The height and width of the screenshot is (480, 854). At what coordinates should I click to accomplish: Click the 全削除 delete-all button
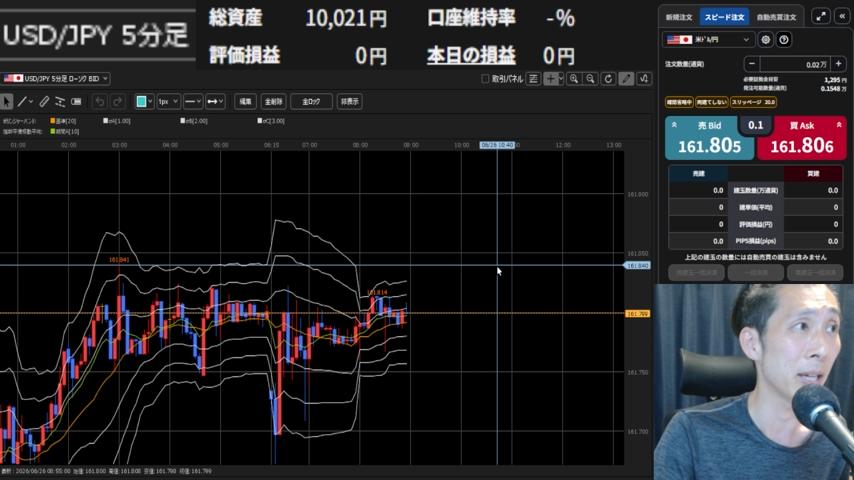pos(273,101)
